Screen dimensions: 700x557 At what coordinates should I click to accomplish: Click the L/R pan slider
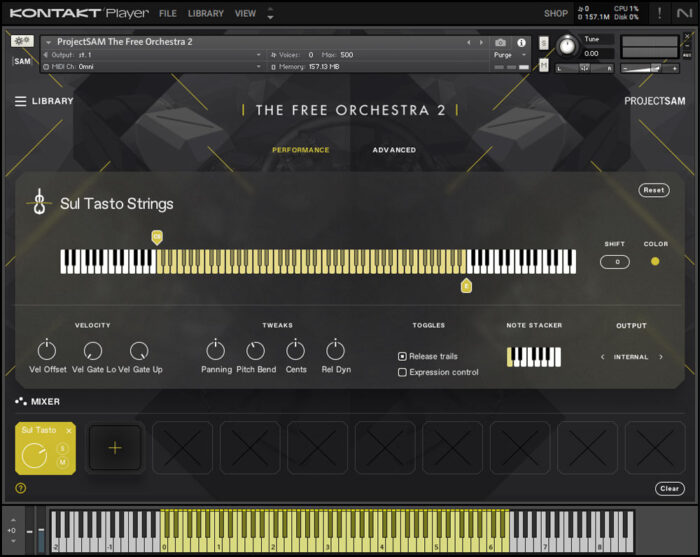point(584,68)
